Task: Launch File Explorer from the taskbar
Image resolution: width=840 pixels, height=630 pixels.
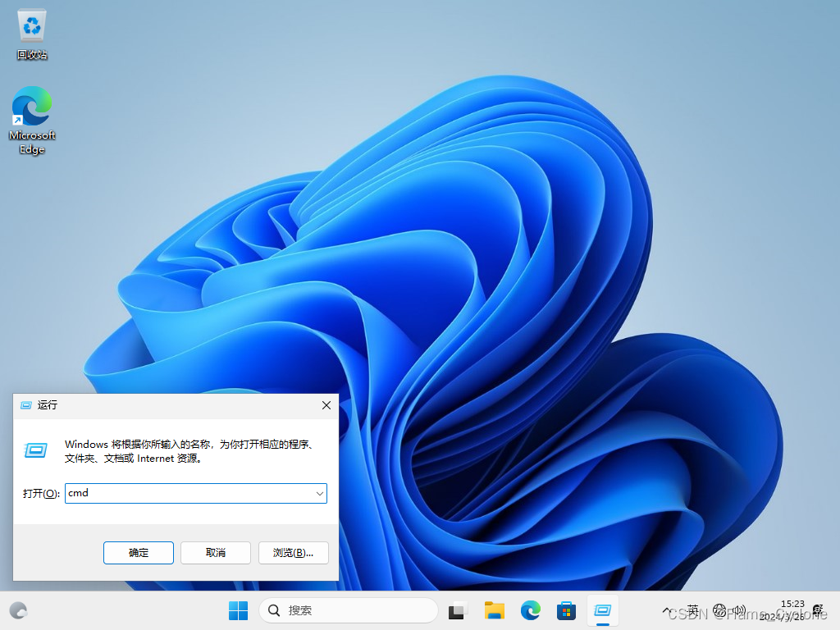Action: [494, 610]
